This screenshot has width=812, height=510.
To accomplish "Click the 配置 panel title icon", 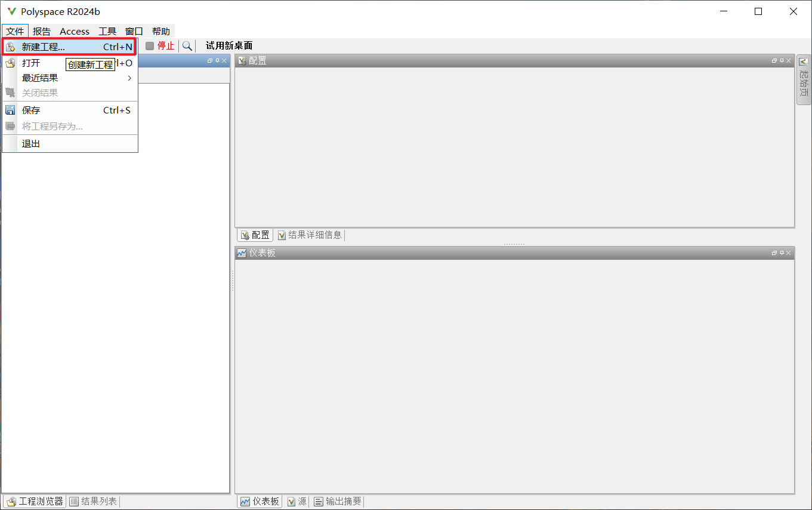I will [x=242, y=61].
